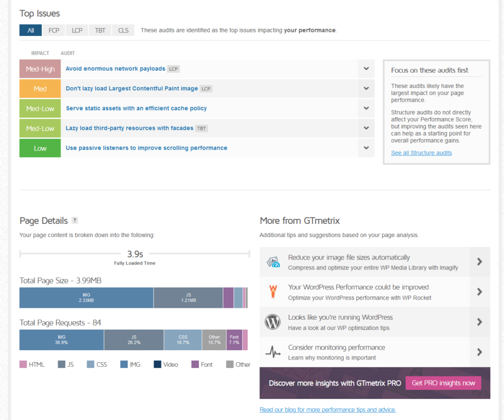Expand the Avoid enormous network payloads audit
This screenshot has height=420, width=504.
pos(366,69)
